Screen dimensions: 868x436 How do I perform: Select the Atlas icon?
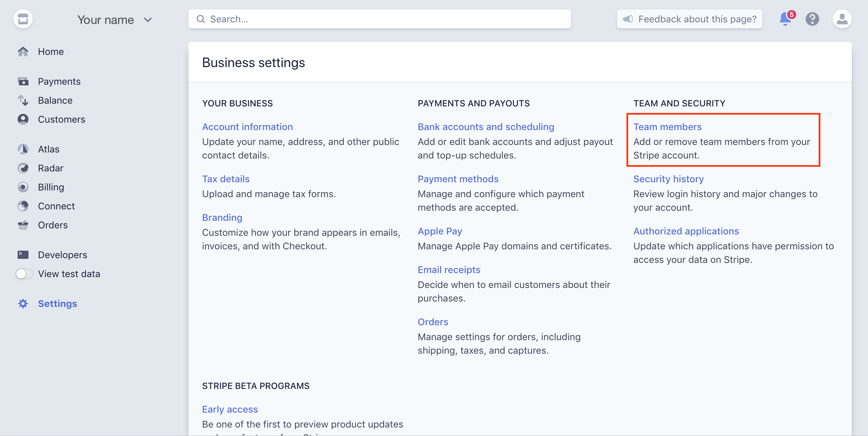coord(22,149)
